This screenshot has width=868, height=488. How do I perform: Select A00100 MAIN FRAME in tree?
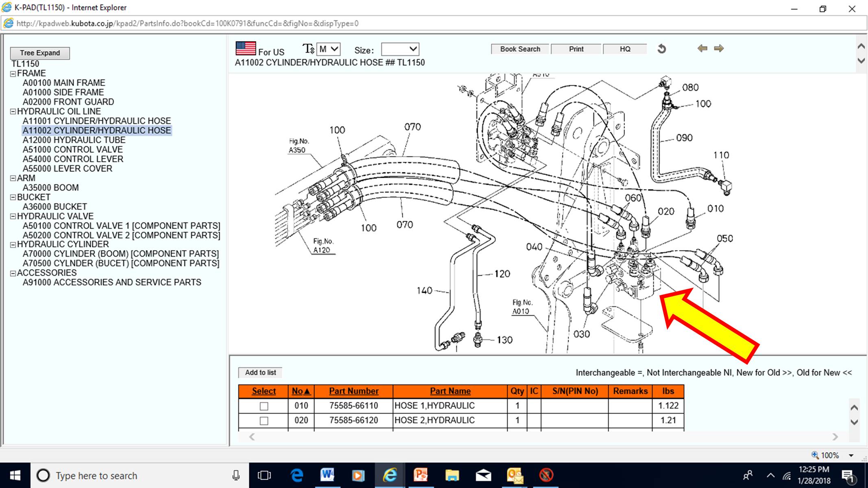coord(64,83)
